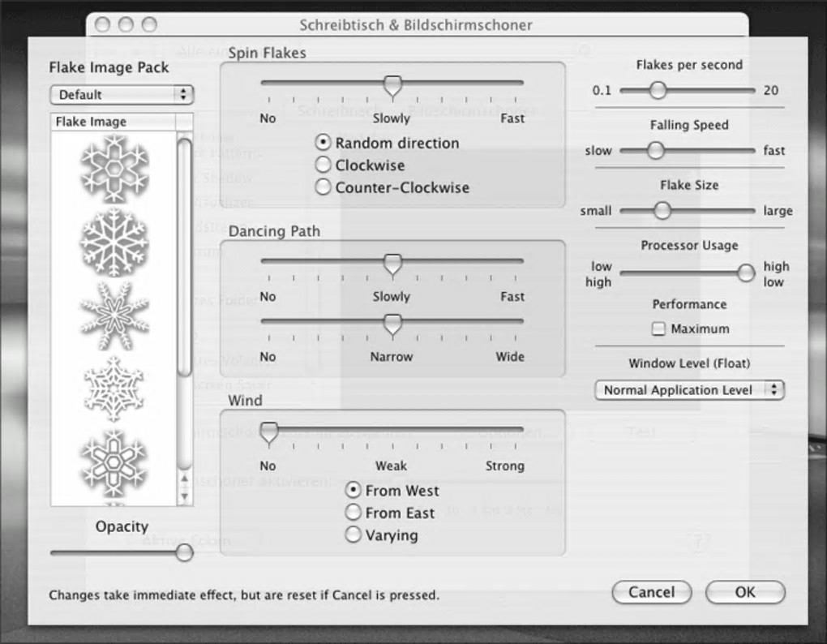Click the flake list scroll down arrow
Screen dimensions: 827x644
coord(184,496)
